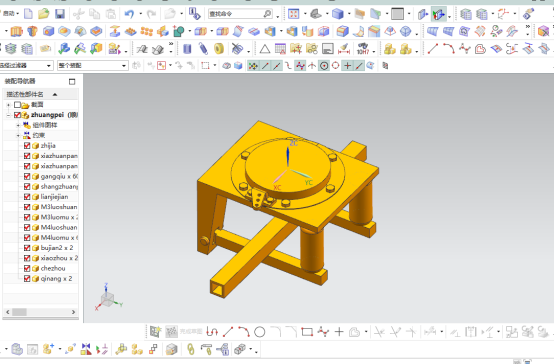Click the navigator horizontal scrollbar right arrow

click(73, 312)
